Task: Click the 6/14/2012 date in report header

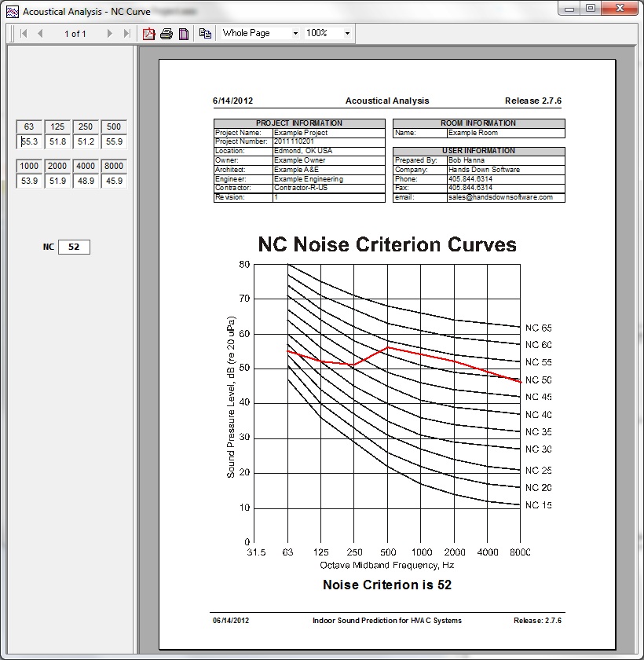Action: [232, 101]
